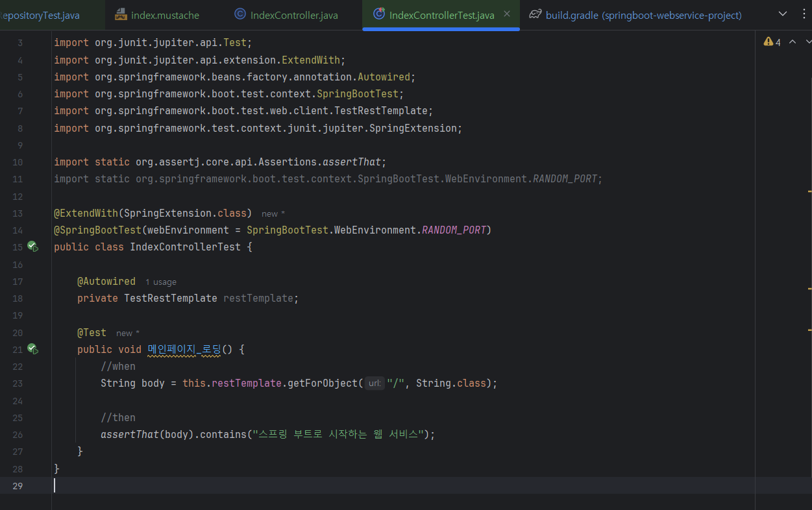Click the yellow warning triangle showing 4 problems
The width and height of the screenshot is (812, 510).
coord(769,42)
